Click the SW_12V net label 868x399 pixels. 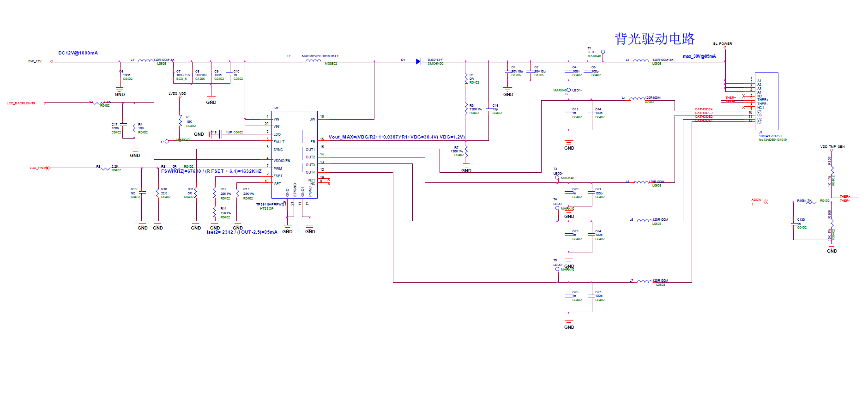35,61
